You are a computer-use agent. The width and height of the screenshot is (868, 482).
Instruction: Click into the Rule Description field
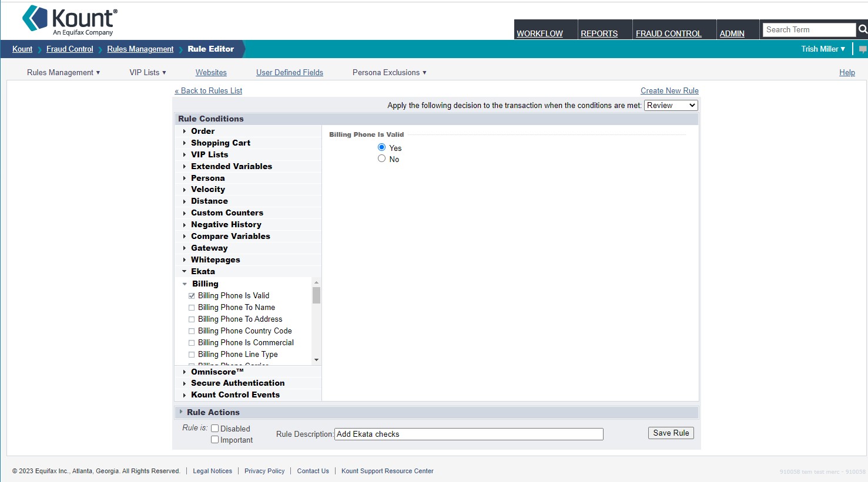click(469, 434)
